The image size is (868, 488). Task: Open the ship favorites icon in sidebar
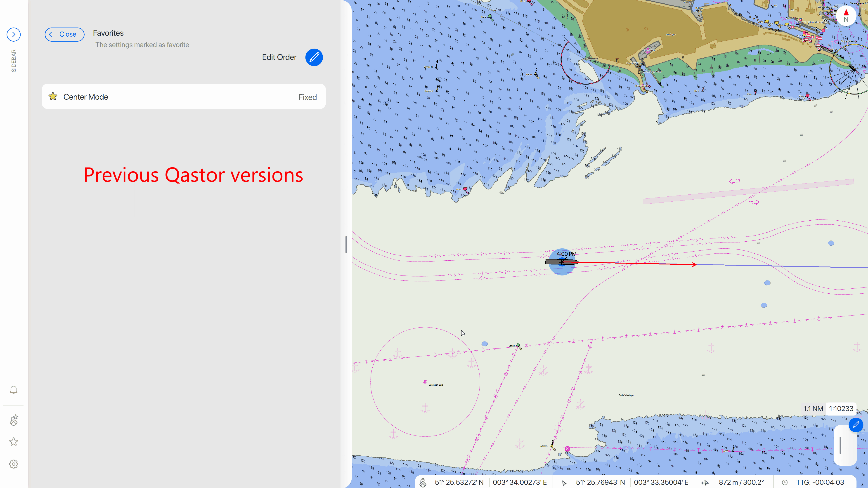point(14,420)
